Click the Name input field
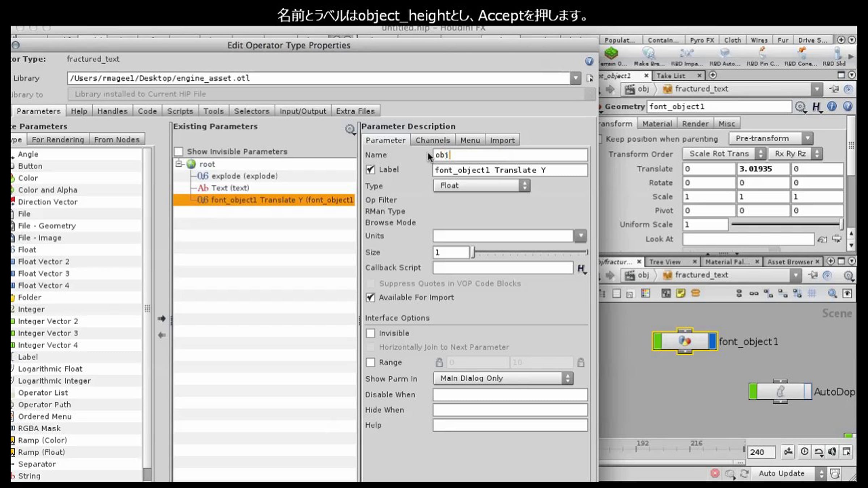Screen dimensions: 868x488 pyautogui.click(x=510, y=155)
